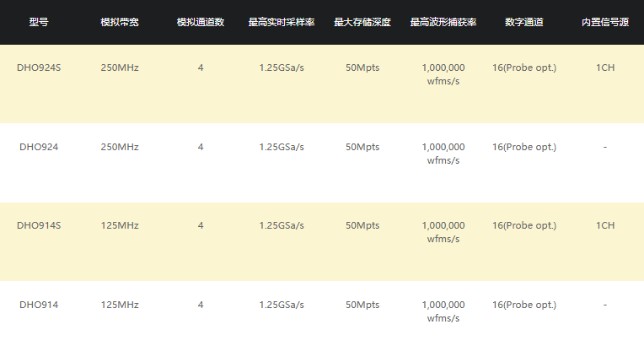Click 250MHz in the DHO924 row
The width and height of the screenshot is (644, 346).
click(120, 147)
